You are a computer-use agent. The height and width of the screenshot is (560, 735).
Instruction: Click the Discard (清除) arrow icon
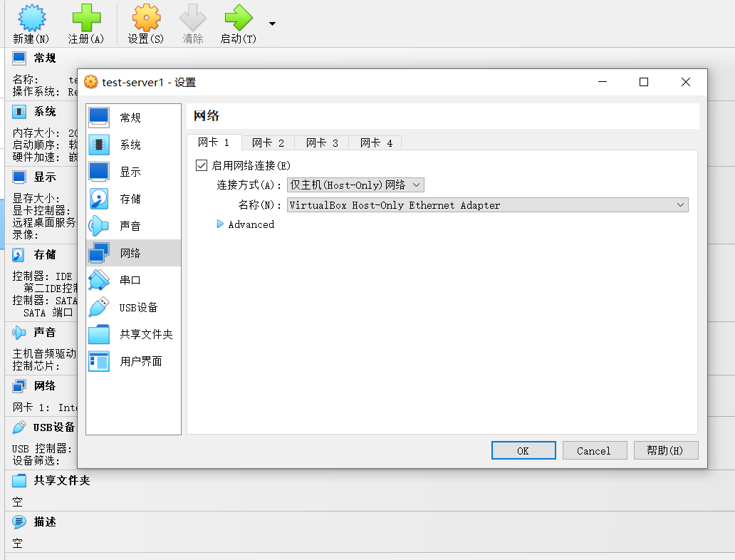193,18
